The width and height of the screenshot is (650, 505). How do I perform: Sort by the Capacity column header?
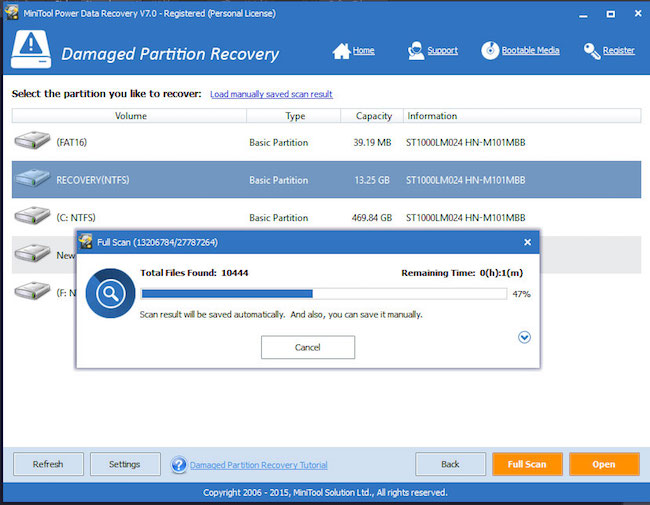click(x=372, y=116)
